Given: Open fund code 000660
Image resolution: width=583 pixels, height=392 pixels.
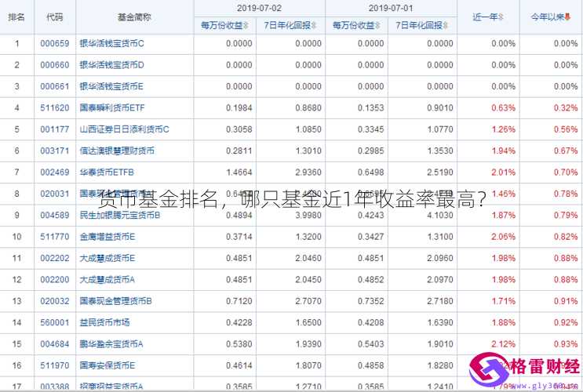Looking at the screenshot, I should 55,65.
